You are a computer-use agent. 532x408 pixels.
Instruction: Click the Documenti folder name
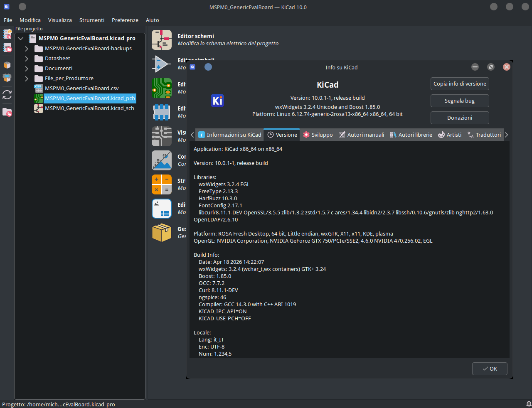click(x=59, y=68)
